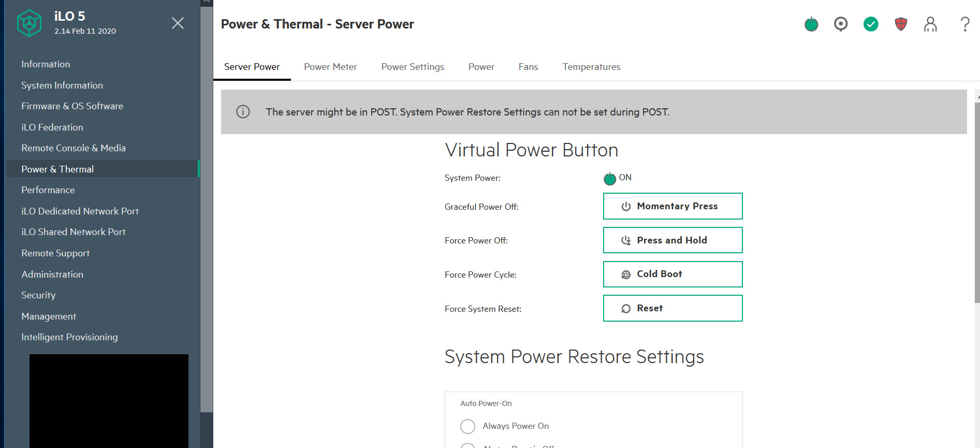The width and height of the screenshot is (980, 448).
Task: Click the remote console thumbnail preview
Action: pos(109,400)
